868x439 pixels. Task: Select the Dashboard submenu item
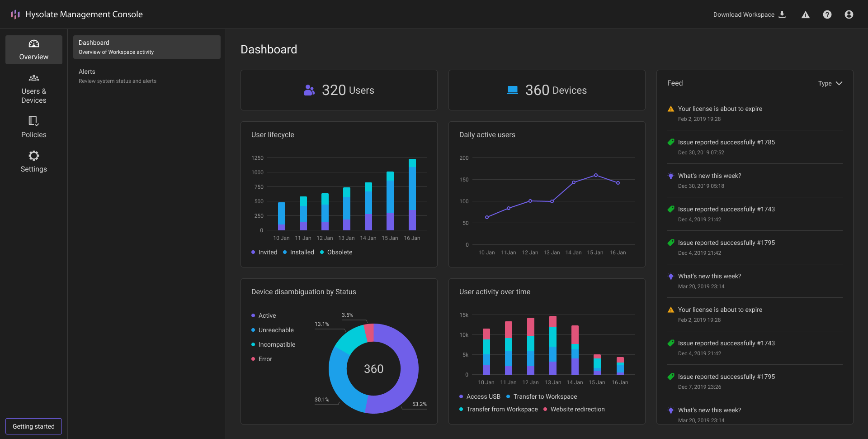146,47
